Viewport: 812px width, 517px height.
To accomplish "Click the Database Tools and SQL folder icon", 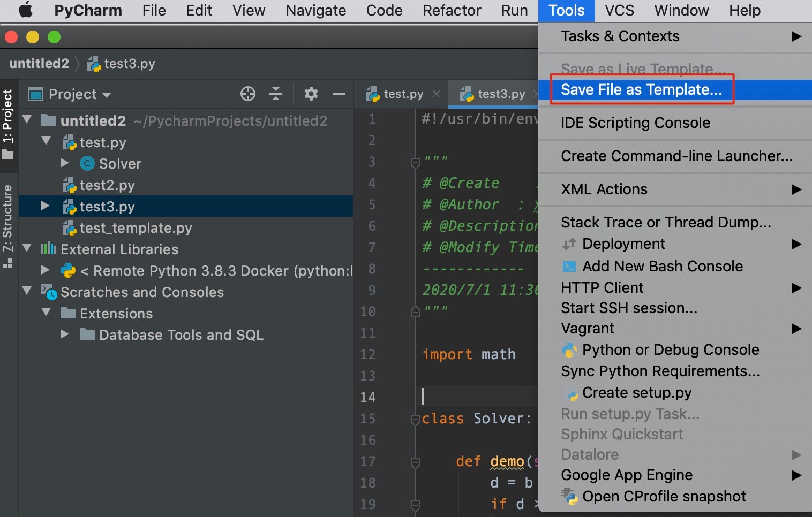I will (87, 334).
